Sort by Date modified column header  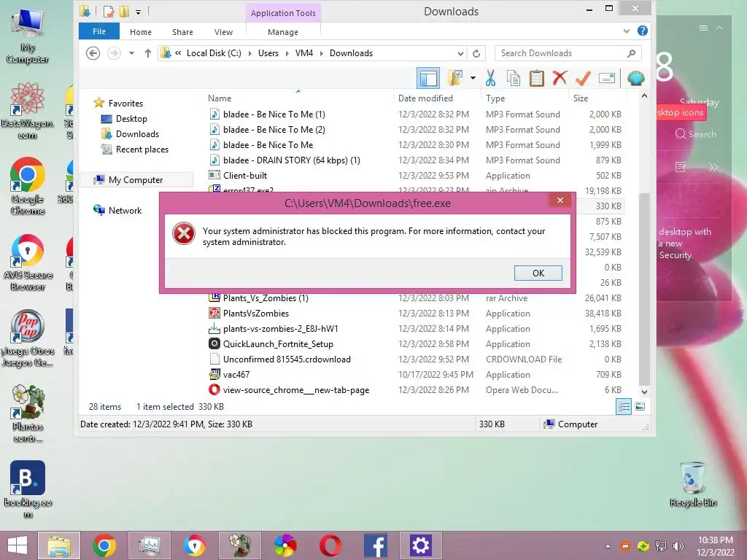click(x=425, y=98)
